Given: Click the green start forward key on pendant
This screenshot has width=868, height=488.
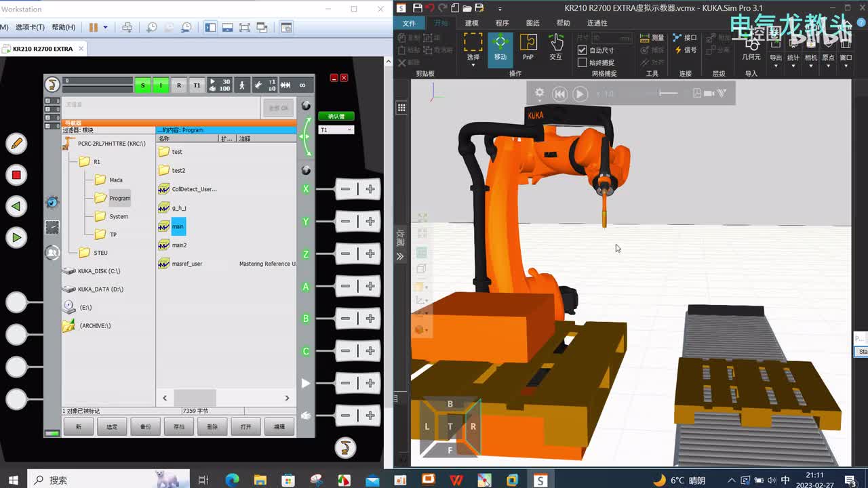Looking at the screenshot, I should pyautogui.click(x=16, y=237).
